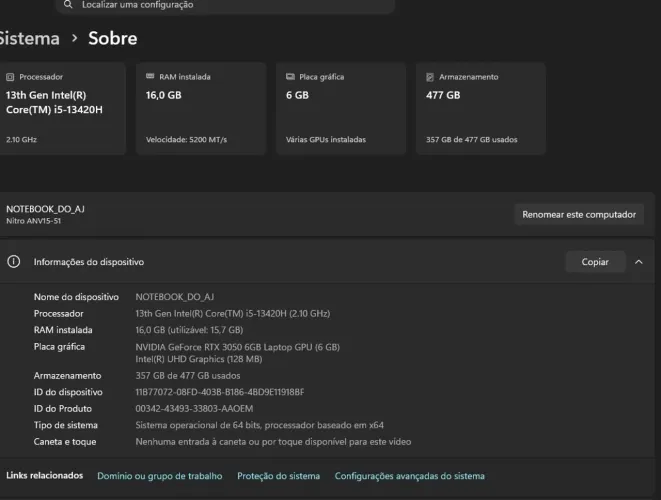Open Proteção do sistema link
The image size is (661, 500).
[279, 476]
